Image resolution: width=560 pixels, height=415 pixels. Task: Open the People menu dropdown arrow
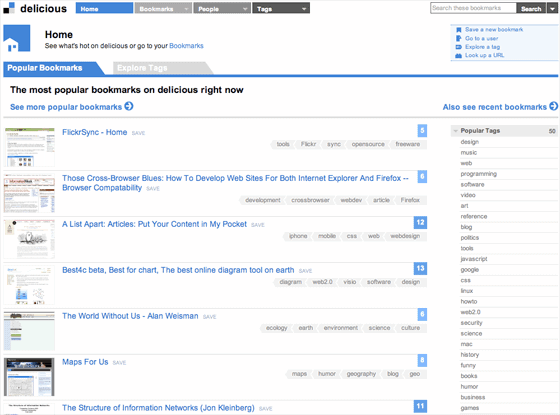245,9
